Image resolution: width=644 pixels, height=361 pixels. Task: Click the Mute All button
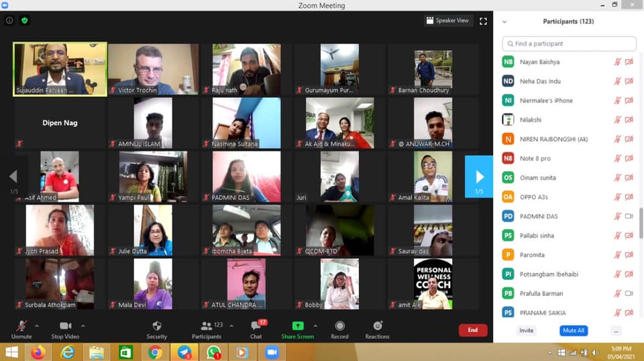(574, 331)
